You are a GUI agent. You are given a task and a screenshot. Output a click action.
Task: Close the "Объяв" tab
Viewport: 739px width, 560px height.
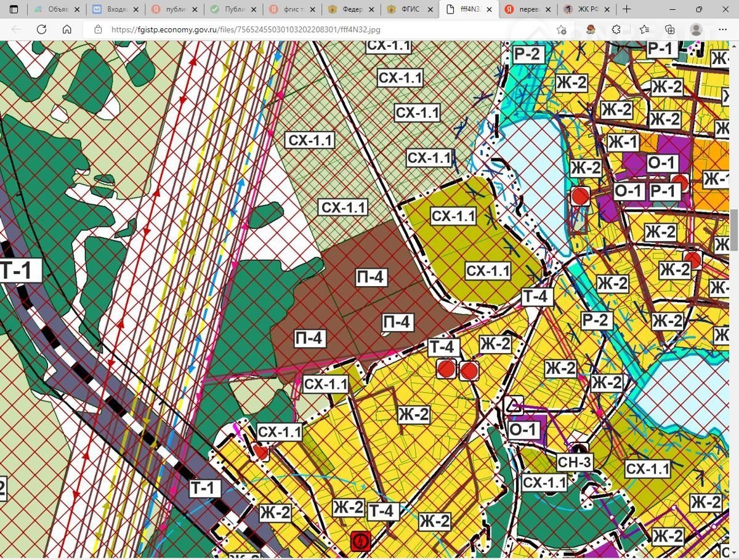click(78, 9)
